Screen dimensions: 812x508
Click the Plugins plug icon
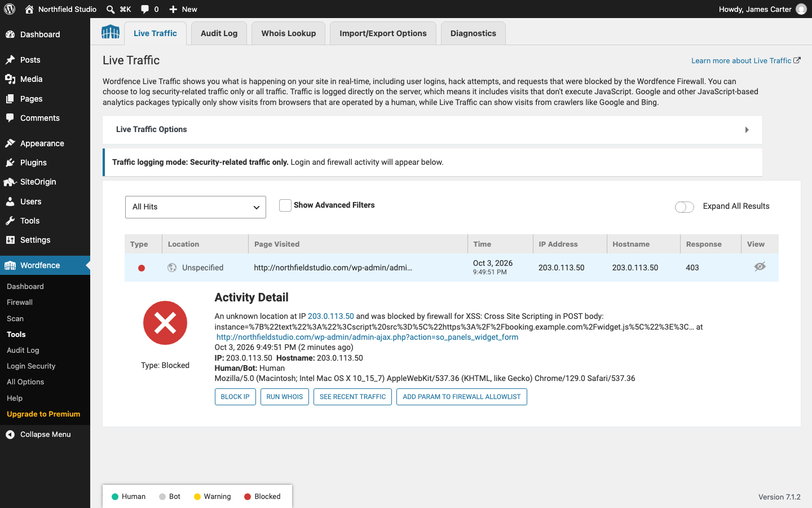tap(10, 163)
